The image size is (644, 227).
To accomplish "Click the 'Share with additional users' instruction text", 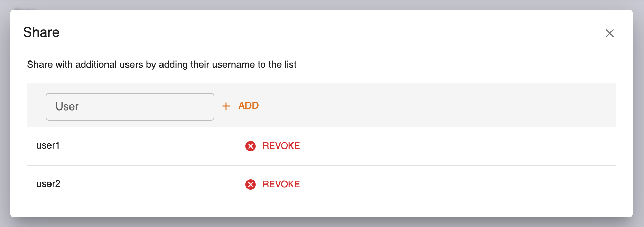I will pyautogui.click(x=104, y=65).
